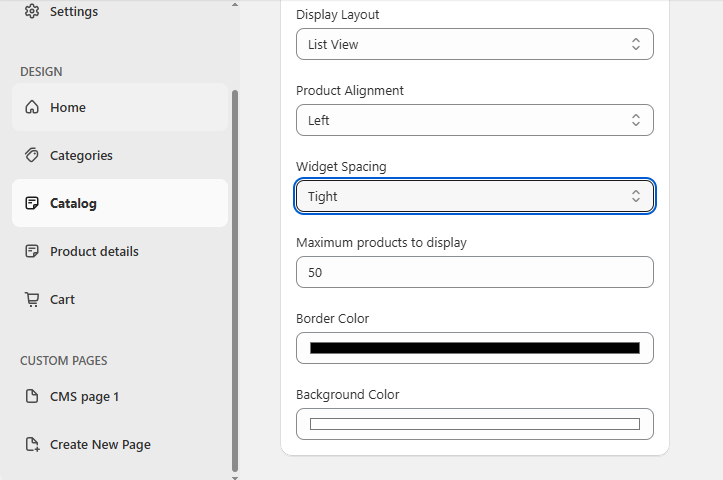Open the Settings menu item
Screen dimensions: 723x480
pos(120,11)
